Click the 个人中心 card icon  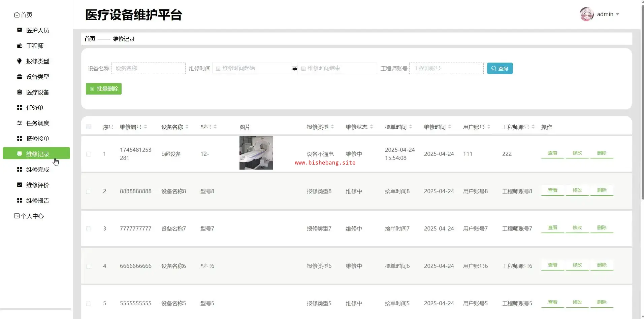point(17,216)
